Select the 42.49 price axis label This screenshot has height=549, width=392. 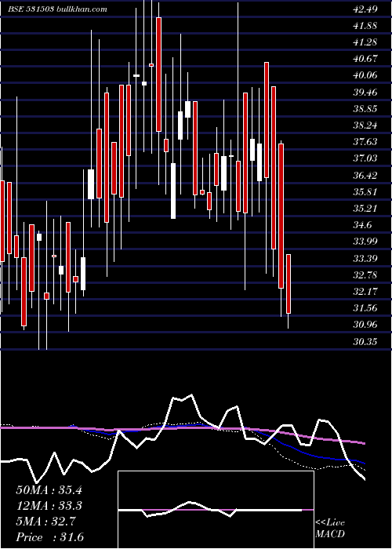pyautogui.click(x=365, y=9)
